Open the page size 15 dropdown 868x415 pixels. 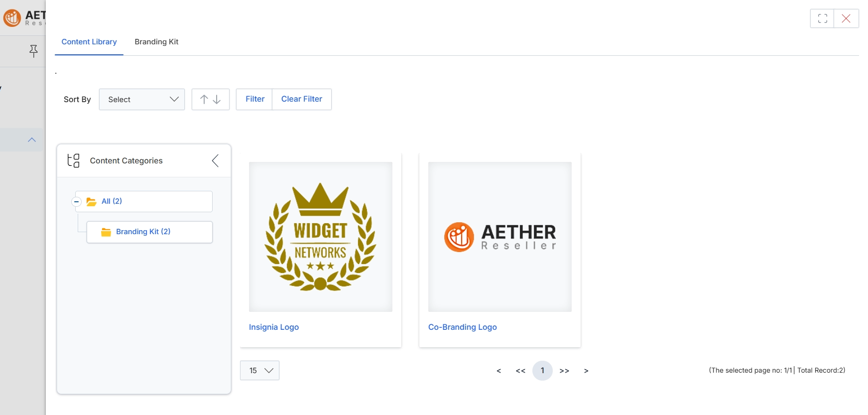click(259, 371)
